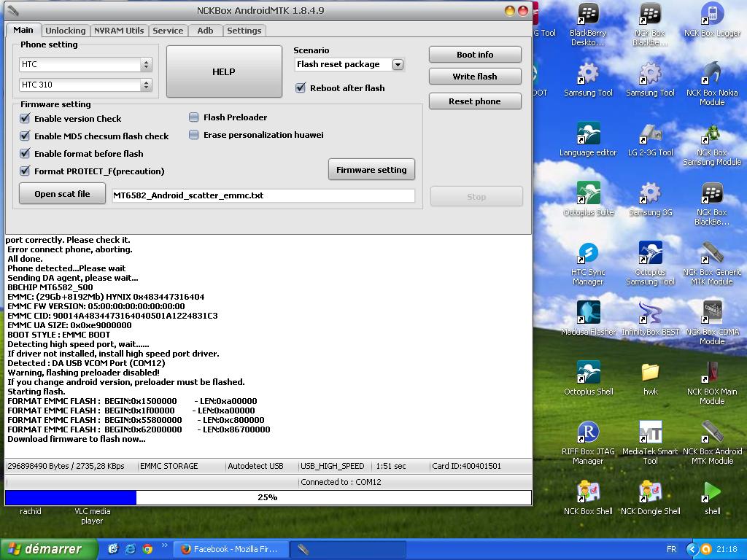Toggle Format PROTECT_F(precaution) checkbox
The height and width of the screenshot is (560, 747).
click(25, 171)
